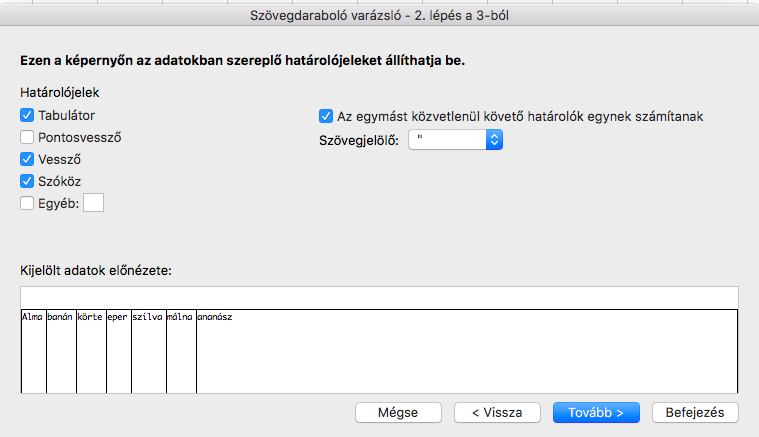The width and height of the screenshot is (759, 437).
Task: Open the Szövegjelölő dropdown
Action: [455, 140]
